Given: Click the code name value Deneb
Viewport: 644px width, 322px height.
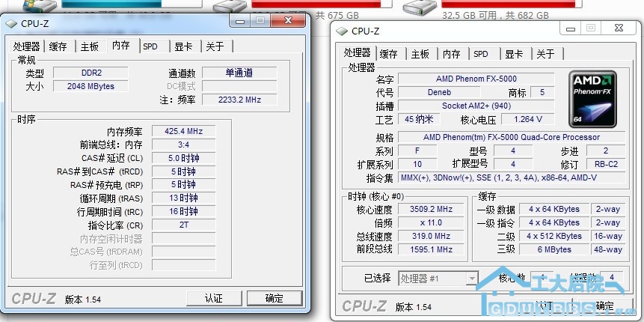Looking at the screenshot, I should coord(439,92).
